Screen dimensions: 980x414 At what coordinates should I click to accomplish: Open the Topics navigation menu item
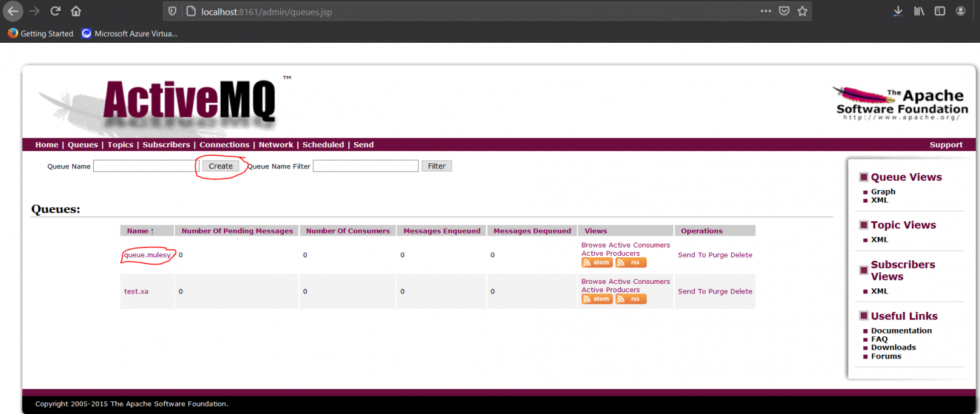point(120,145)
